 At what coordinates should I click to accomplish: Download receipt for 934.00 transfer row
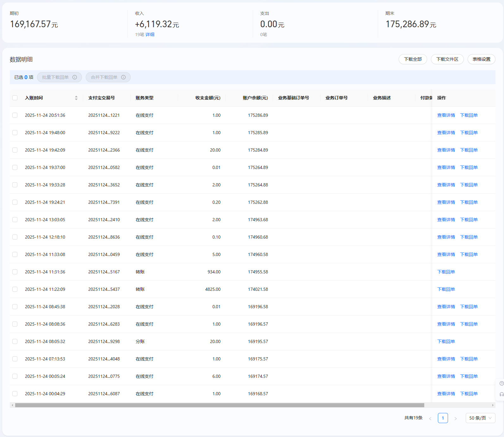[446, 272]
